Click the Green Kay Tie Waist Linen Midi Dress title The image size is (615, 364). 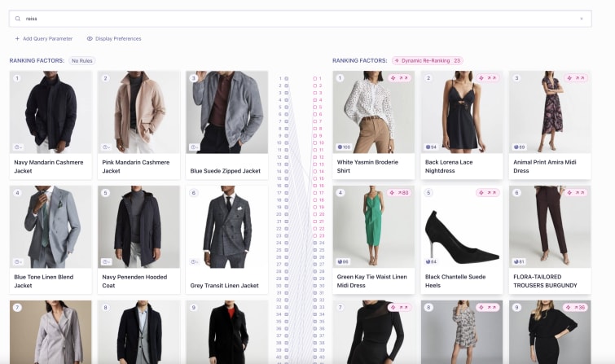click(371, 281)
